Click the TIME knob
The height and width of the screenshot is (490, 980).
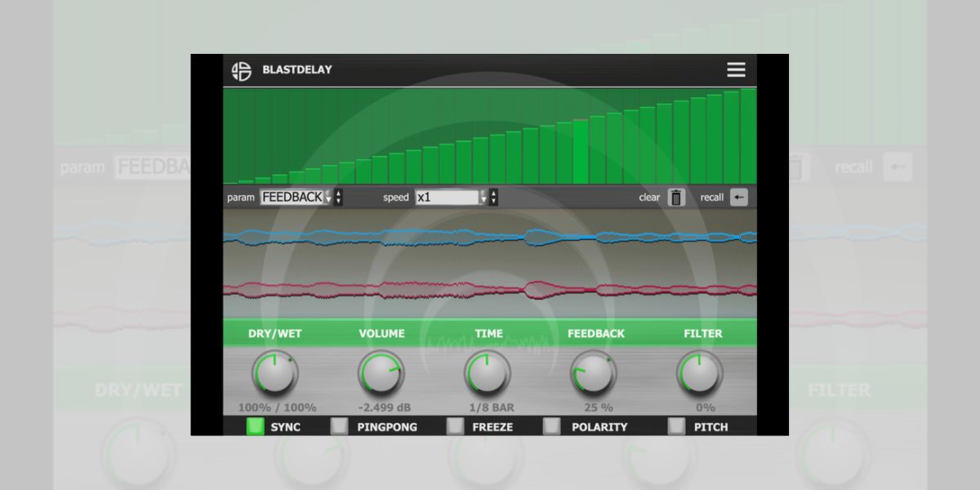pyautogui.click(x=488, y=374)
